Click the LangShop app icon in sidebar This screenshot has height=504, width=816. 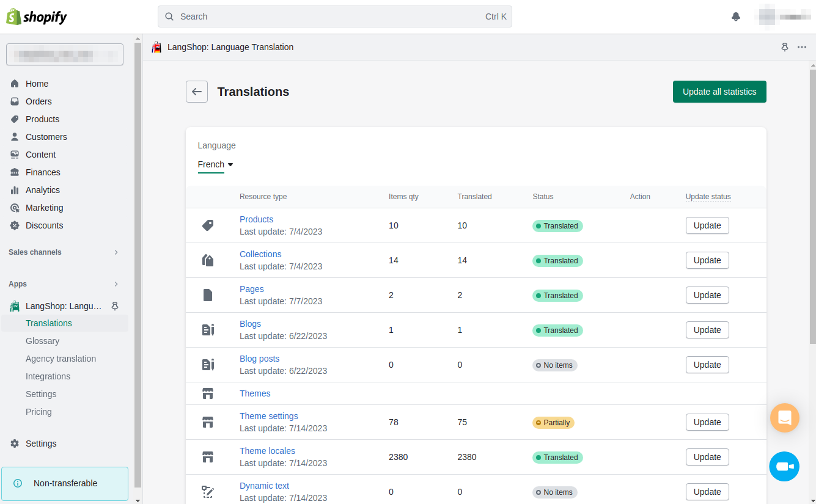tap(15, 306)
